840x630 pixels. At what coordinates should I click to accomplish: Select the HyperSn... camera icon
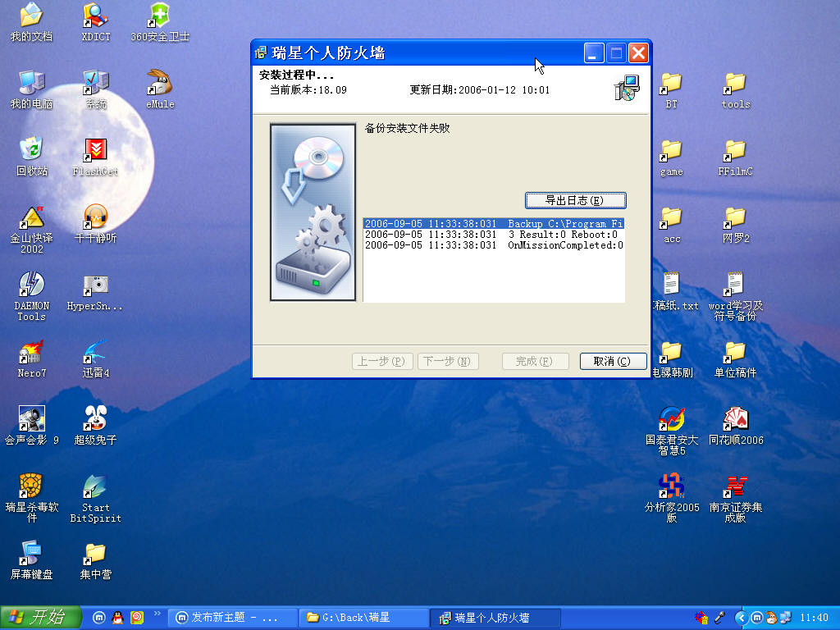pyautogui.click(x=95, y=293)
